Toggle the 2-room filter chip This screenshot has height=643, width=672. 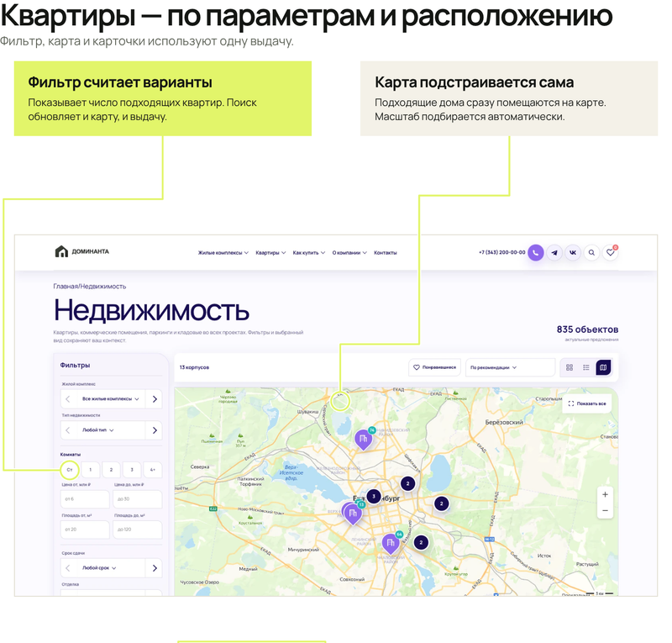coord(111,470)
